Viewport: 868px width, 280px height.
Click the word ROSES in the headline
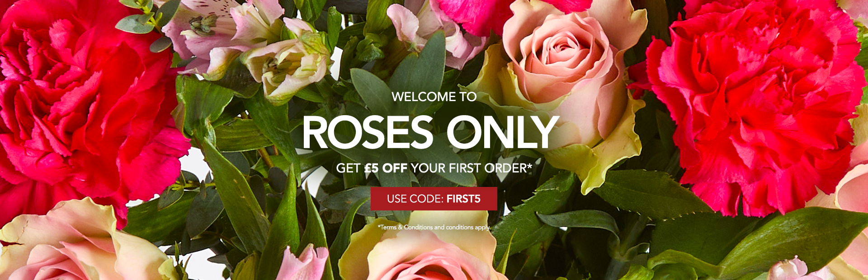[x=368, y=132]
